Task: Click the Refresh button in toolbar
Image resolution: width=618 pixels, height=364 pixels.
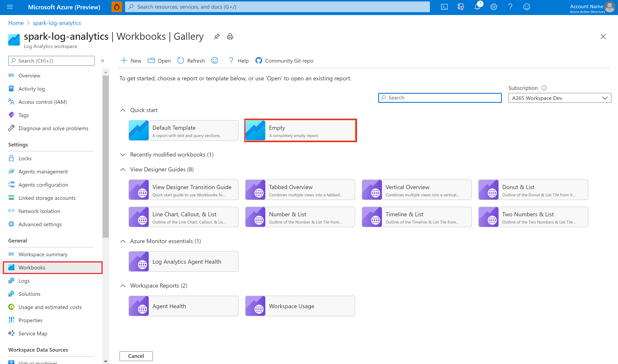Action: tap(191, 61)
